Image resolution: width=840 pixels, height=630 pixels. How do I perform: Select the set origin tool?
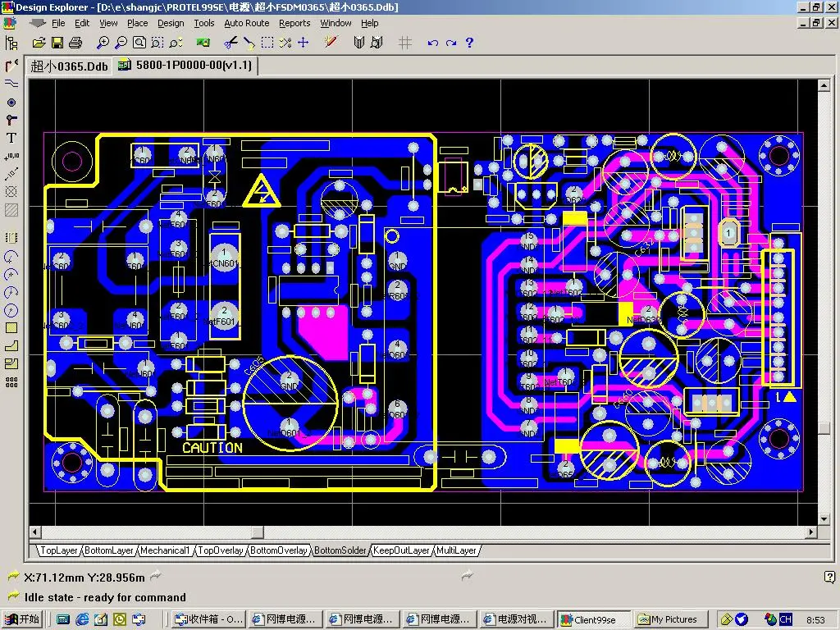coord(11,191)
